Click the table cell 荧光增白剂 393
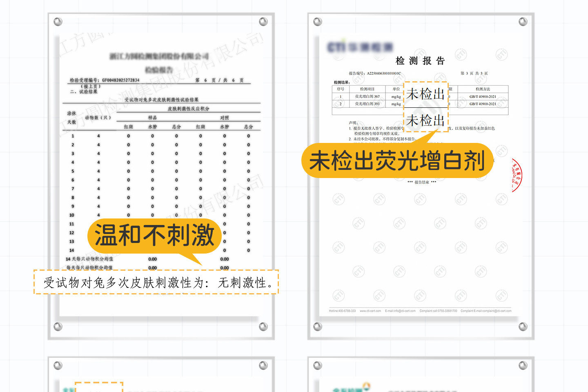 pyautogui.click(x=367, y=104)
